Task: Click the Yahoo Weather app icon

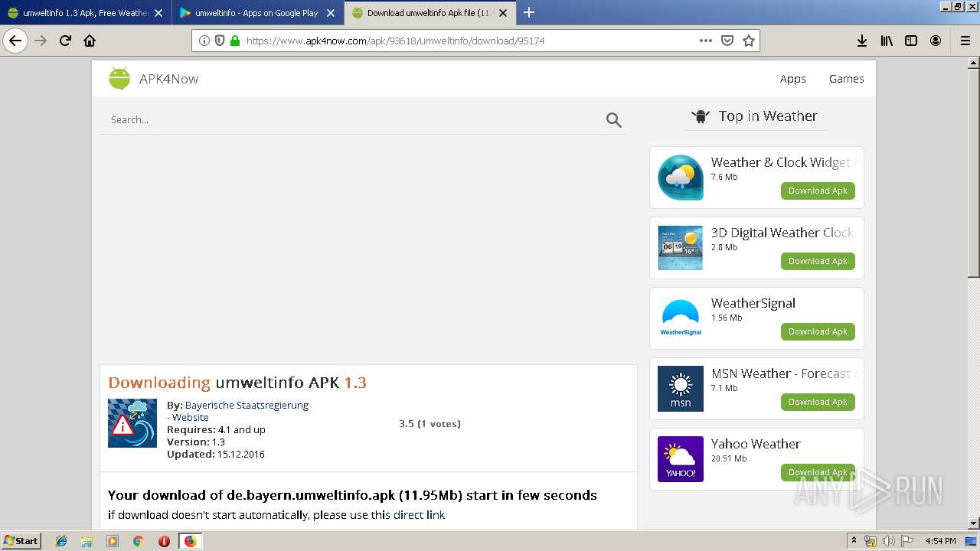Action: coord(681,459)
